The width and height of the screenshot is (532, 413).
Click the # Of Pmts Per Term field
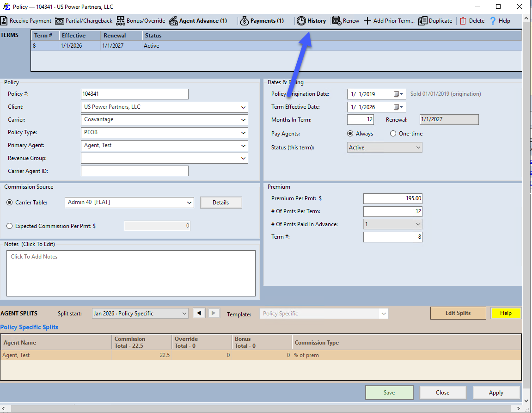point(392,211)
